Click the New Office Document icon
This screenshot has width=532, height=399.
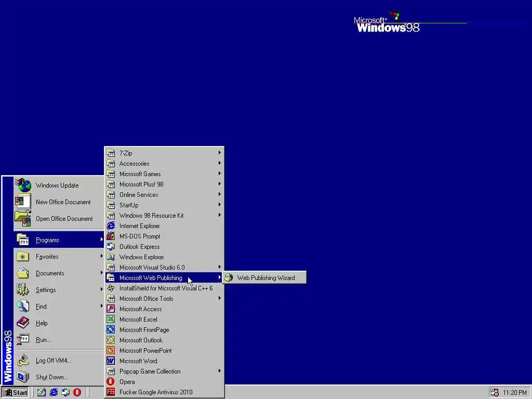(23, 202)
